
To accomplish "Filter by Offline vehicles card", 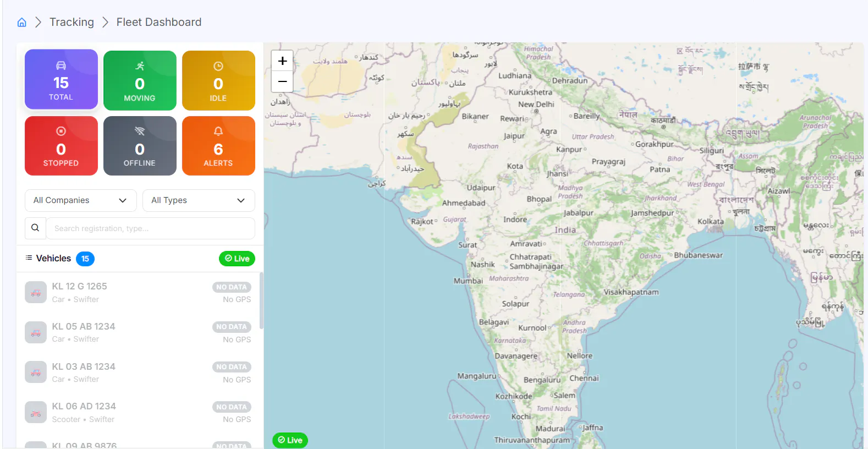I will [x=140, y=146].
